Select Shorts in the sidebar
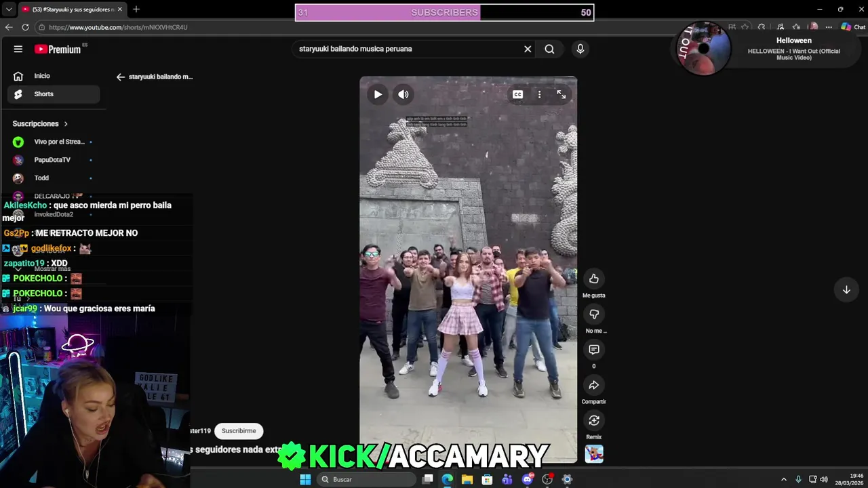This screenshot has width=868, height=488. [54, 94]
